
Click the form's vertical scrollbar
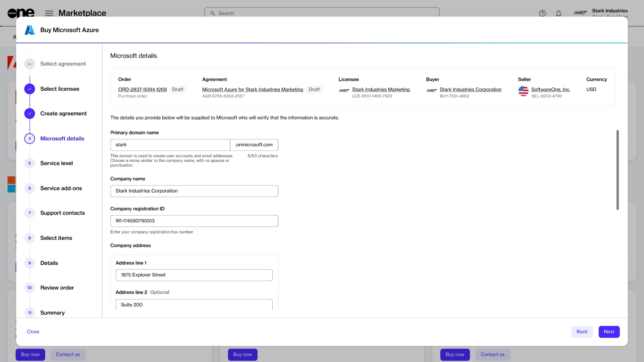[618, 170]
